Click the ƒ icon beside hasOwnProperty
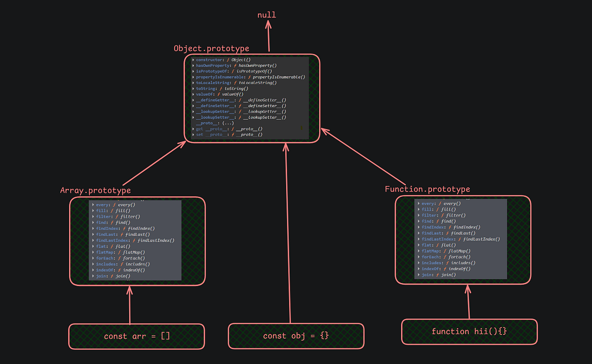The image size is (592, 364). (235, 66)
